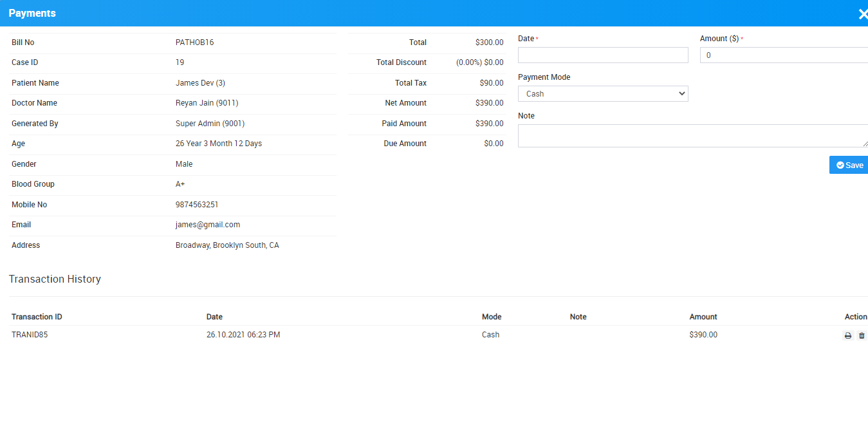Viewport: 868px width, 423px height.
Task: Click the bill number PATHOB16
Action: coord(194,42)
